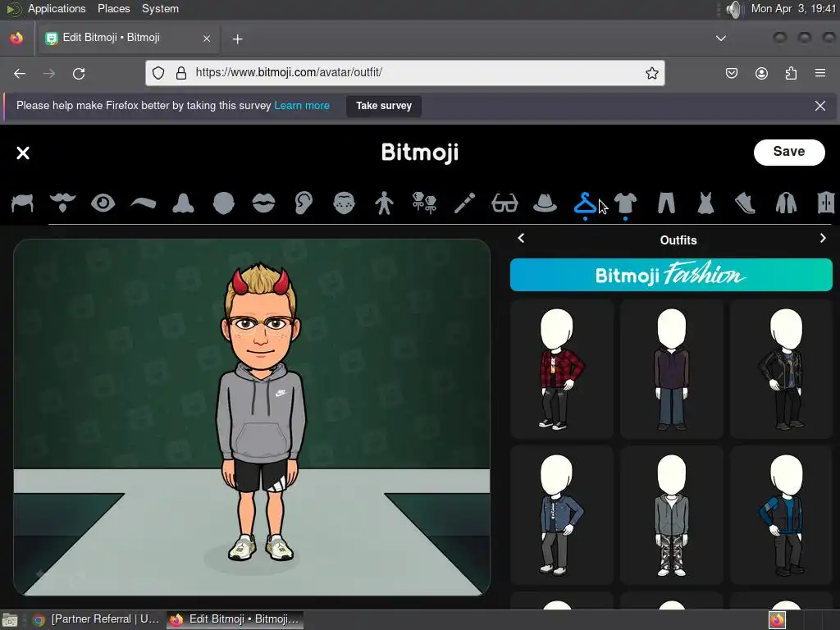
Task: Open the Firefox account icon
Action: coord(761,73)
